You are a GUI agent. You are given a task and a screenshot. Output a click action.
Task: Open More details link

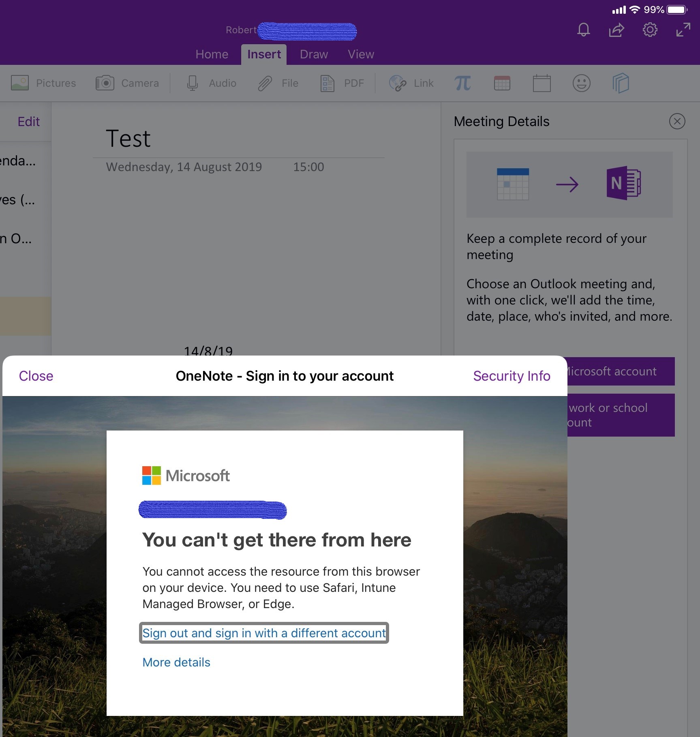176,662
